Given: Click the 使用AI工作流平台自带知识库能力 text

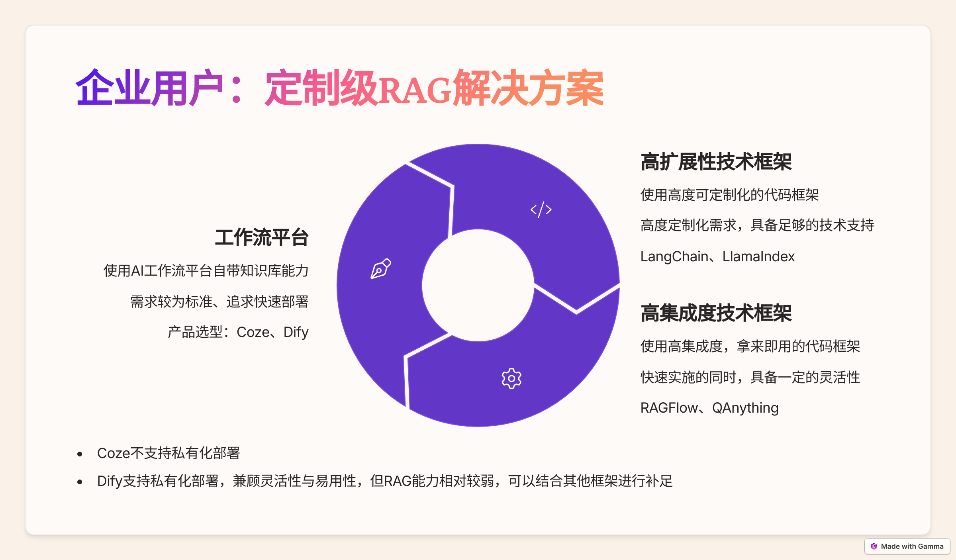Looking at the screenshot, I should [206, 271].
